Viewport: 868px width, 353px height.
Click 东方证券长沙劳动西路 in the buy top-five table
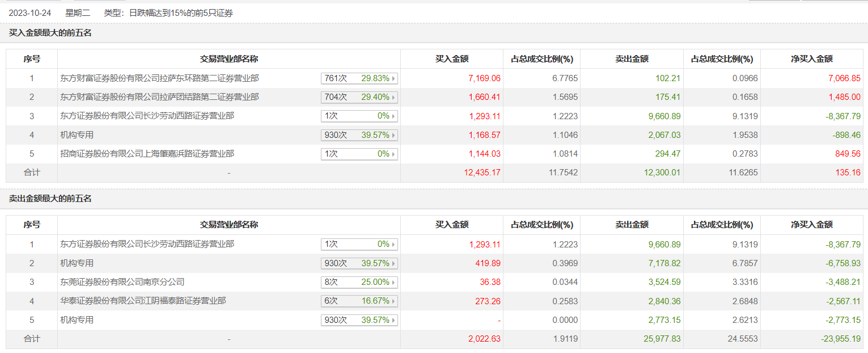point(147,116)
